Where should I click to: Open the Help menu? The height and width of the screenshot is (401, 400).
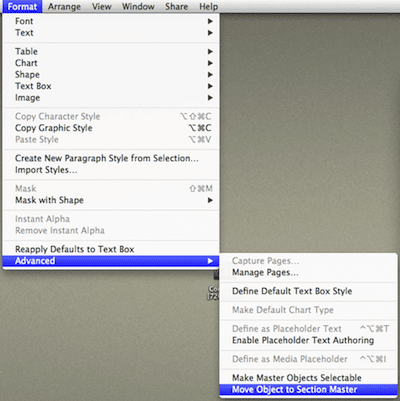209,7
